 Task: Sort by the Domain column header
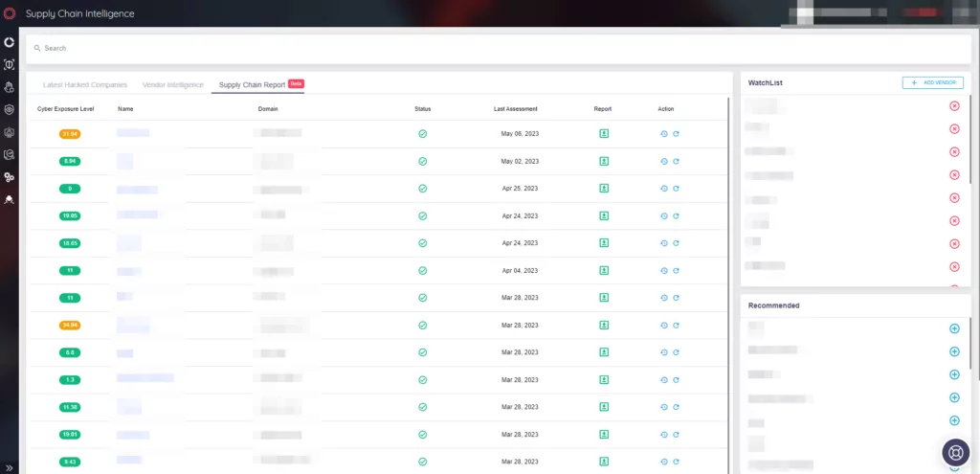tap(268, 109)
